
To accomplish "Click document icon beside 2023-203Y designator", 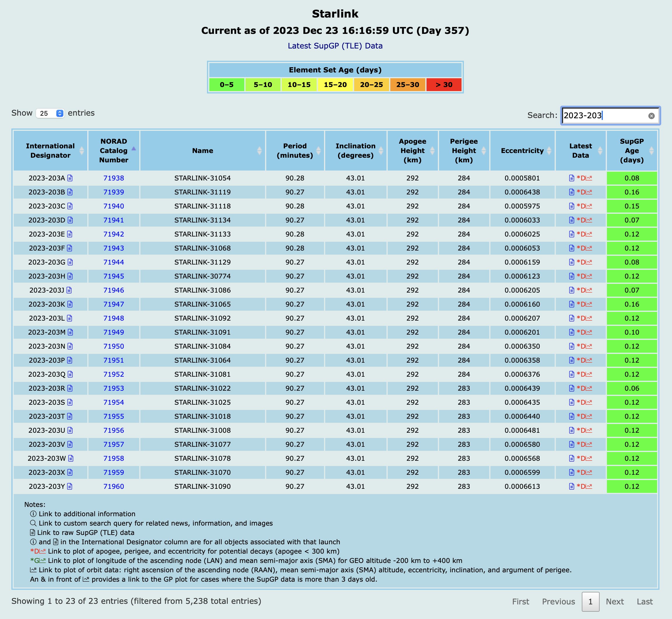I will [x=70, y=486].
